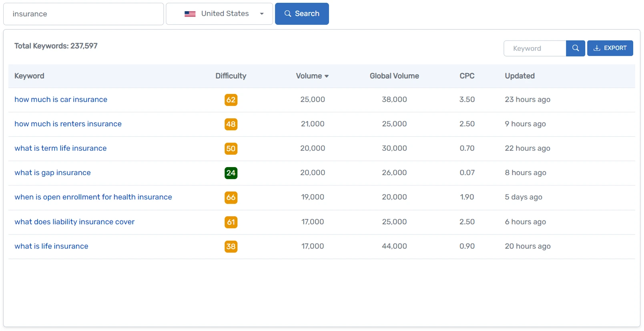Click volume value 21,000
Screen dimensions: 644x331
[x=313, y=124]
